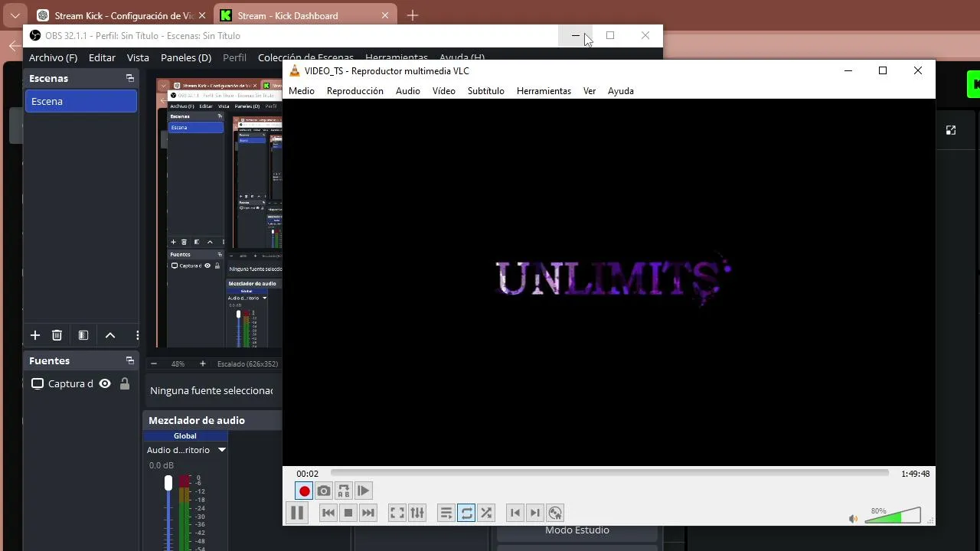Open the Herramientas menu in VLC

[x=544, y=91]
